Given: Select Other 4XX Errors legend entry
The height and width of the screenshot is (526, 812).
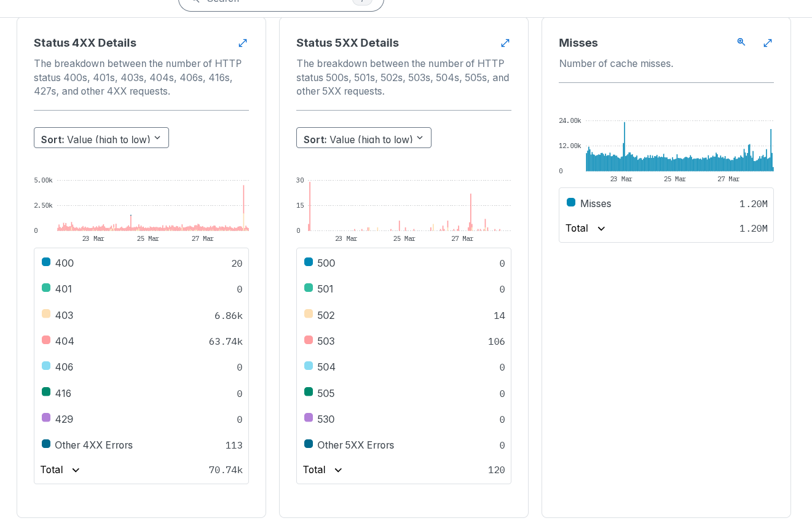Looking at the screenshot, I should 93,445.
